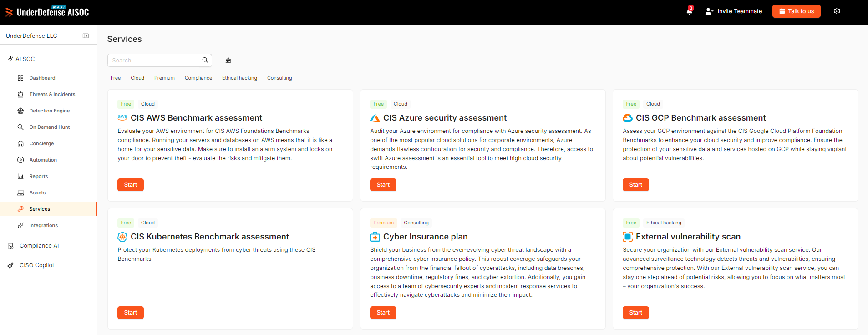Image resolution: width=868 pixels, height=335 pixels.
Task: Click the Threats & Incidents alarm icon
Action: click(20, 94)
